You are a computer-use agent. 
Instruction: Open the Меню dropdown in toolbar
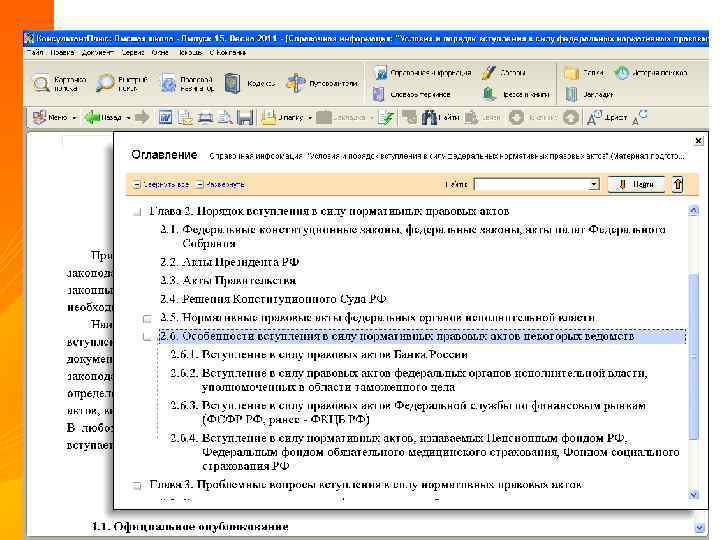pyautogui.click(x=54, y=118)
